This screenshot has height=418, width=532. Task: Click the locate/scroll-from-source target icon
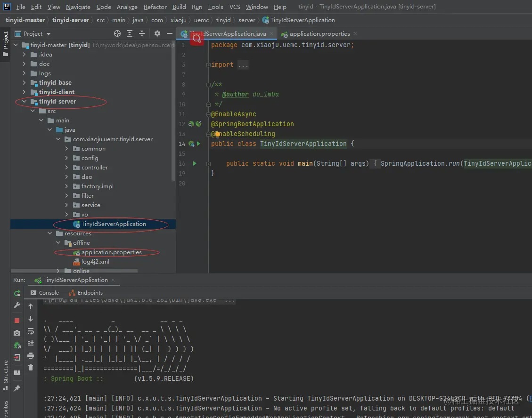pos(117,33)
